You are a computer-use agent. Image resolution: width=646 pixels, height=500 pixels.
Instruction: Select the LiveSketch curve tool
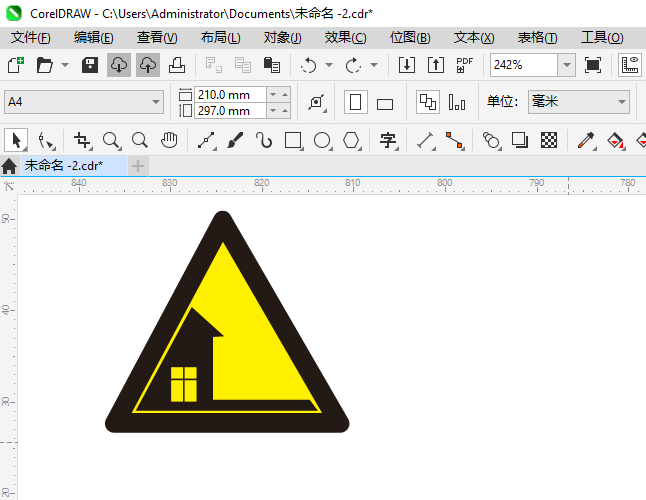[264, 140]
